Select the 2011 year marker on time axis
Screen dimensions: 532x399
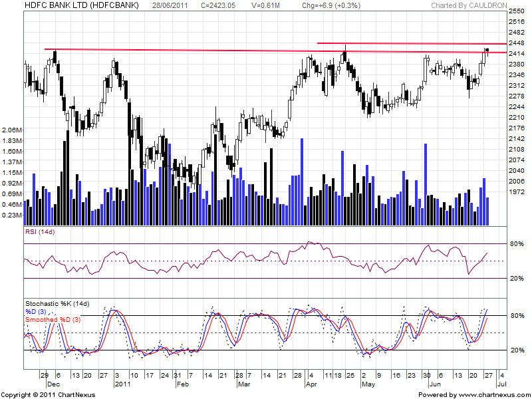pos(122,384)
